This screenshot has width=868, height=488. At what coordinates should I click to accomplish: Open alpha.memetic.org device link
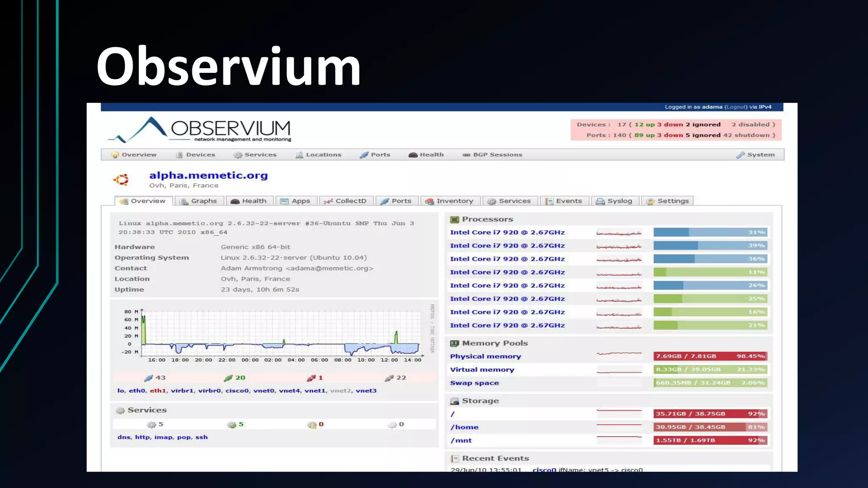click(209, 175)
